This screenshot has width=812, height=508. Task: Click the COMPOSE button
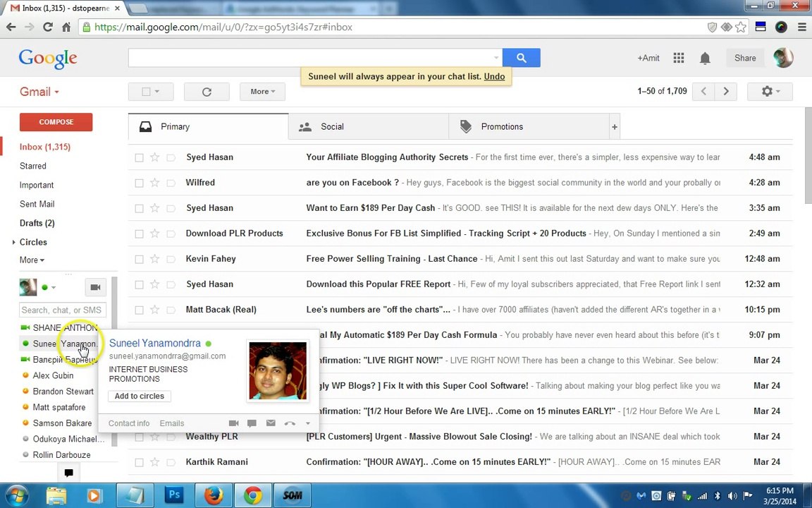[56, 122]
